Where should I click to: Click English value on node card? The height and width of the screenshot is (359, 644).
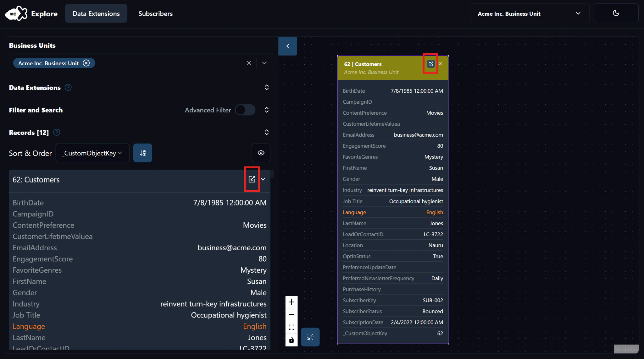(435, 212)
